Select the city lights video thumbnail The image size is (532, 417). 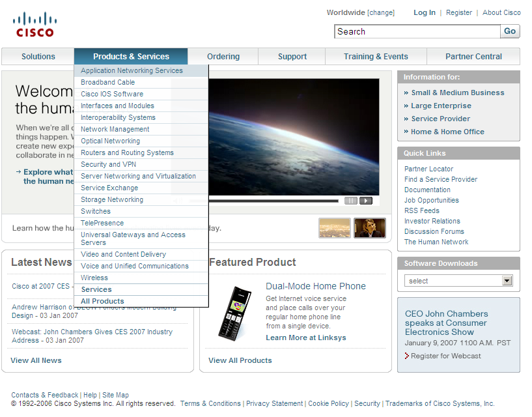(x=335, y=228)
